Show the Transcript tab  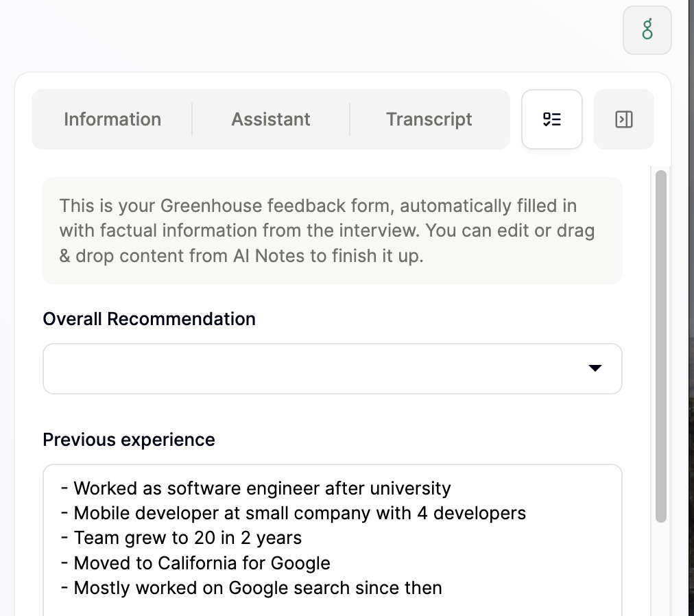coord(429,119)
